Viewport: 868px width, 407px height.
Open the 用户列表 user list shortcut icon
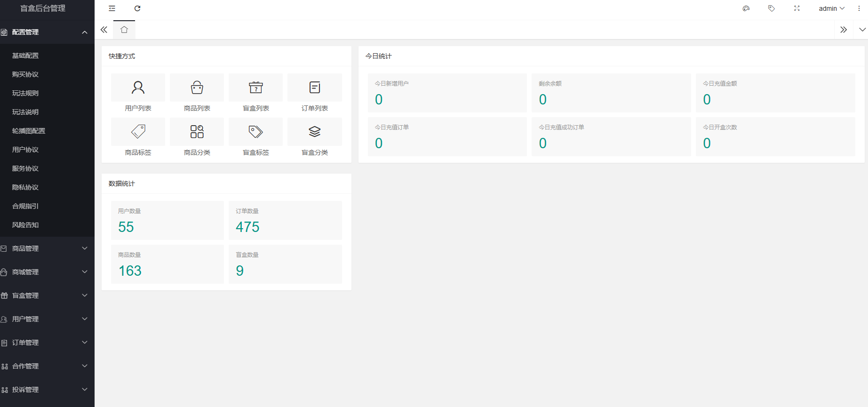138,88
